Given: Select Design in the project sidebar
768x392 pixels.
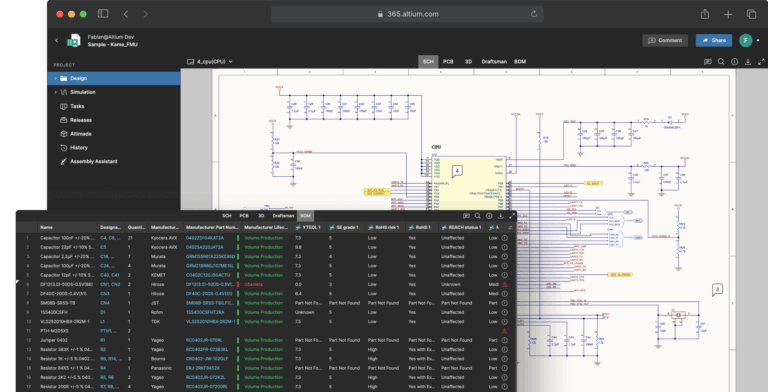Looking at the screenshot, I should 114,78.
